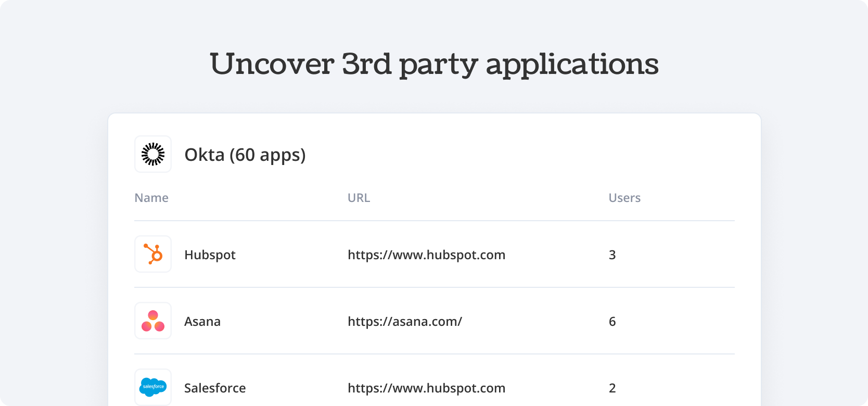Select the Hubspot name cell
The image size is (868, 406).
click(210, 255)
